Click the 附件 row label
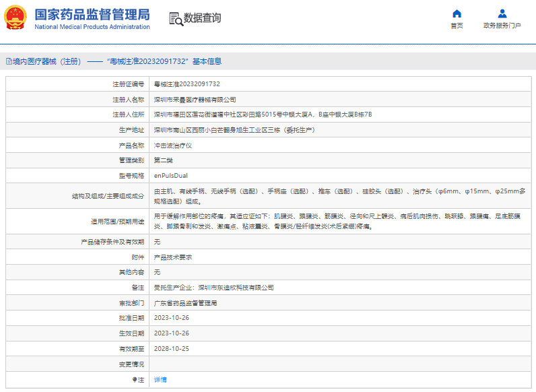The image size is (536, 392). tap(138, 257)
